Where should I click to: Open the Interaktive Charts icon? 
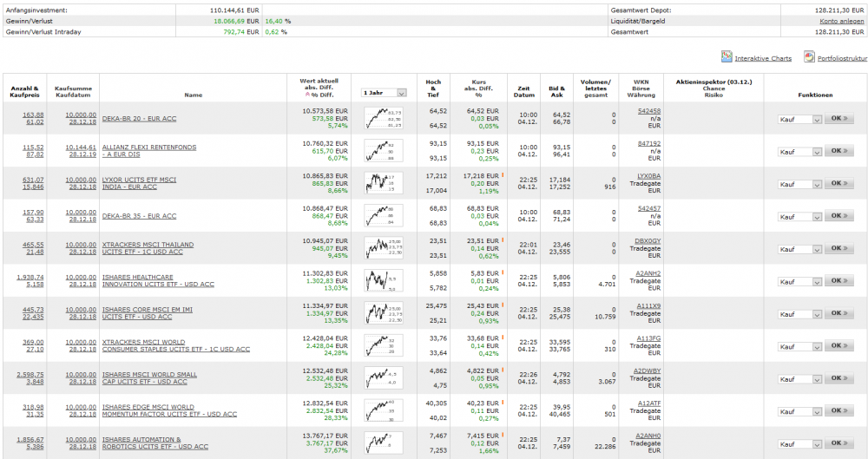click(x=727, y=56)
